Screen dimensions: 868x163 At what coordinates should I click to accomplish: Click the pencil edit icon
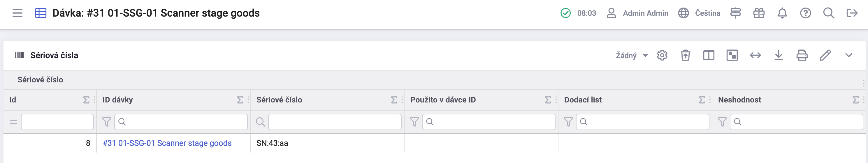pos(825,55)
